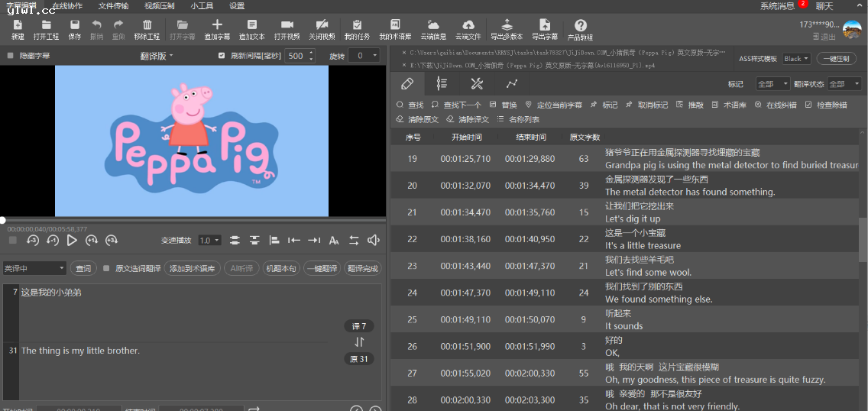Open the 视频压制 menu
The height and width of the screenshot is (411, 868).
160,5
